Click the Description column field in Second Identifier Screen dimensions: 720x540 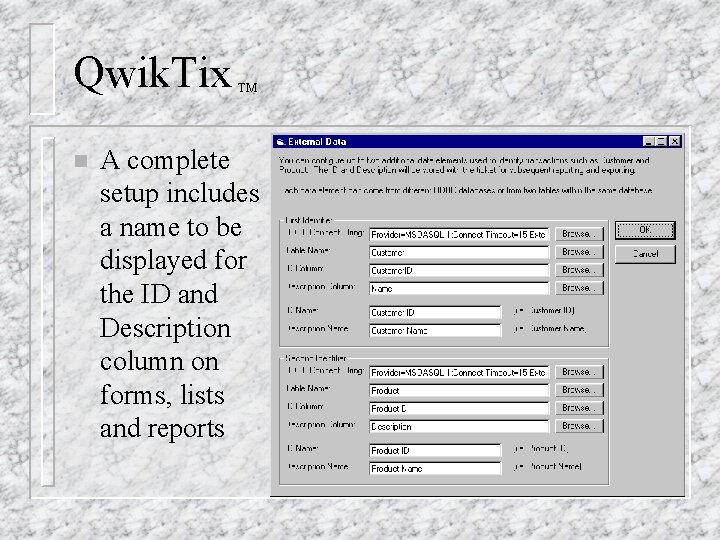click(459, 427)
